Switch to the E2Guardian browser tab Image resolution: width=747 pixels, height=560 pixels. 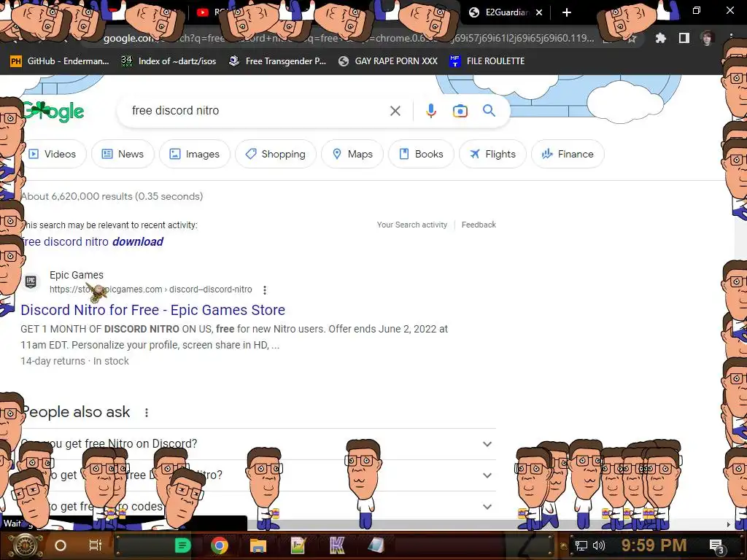tap(505, 12)
